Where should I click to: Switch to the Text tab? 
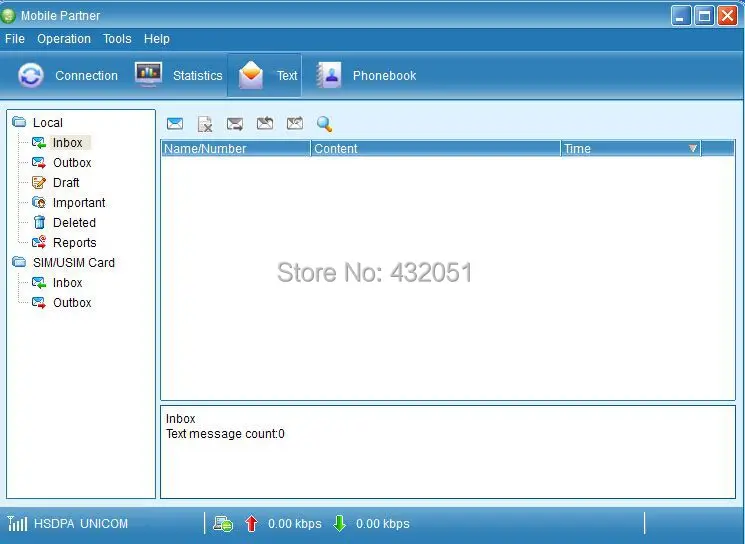(264, 75)
